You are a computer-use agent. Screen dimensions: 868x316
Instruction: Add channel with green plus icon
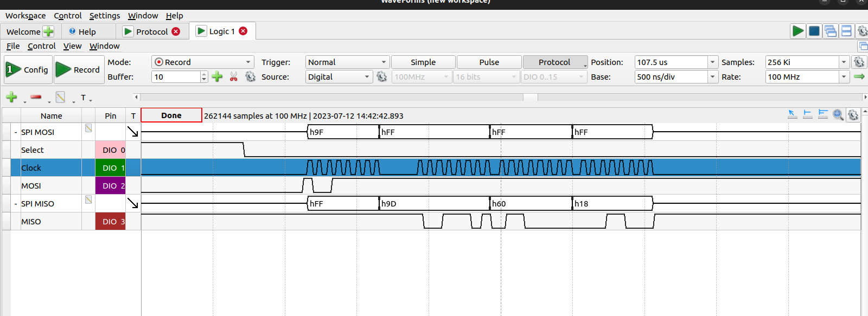11,98
